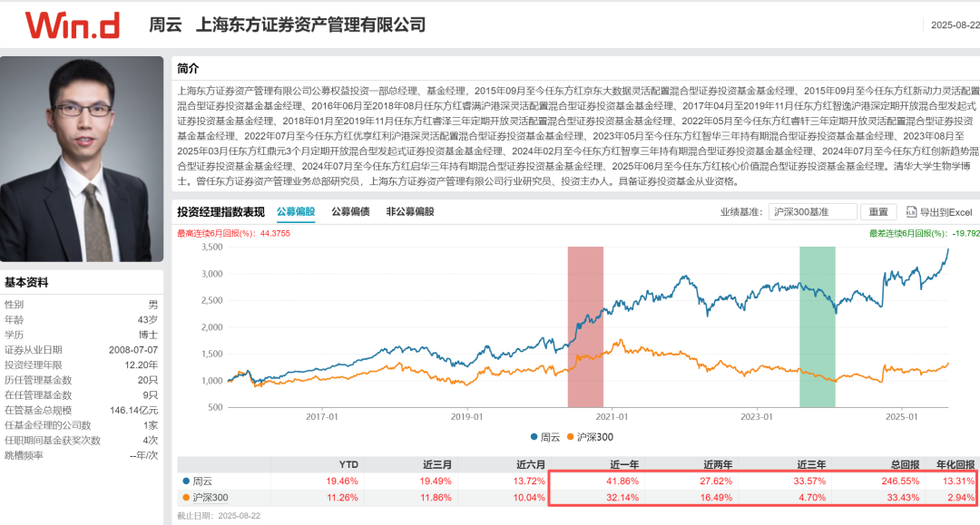This screenshot has width=980, height=525.
Task: Click the 导出到Excel link
Action: click(x=946, y=212)
